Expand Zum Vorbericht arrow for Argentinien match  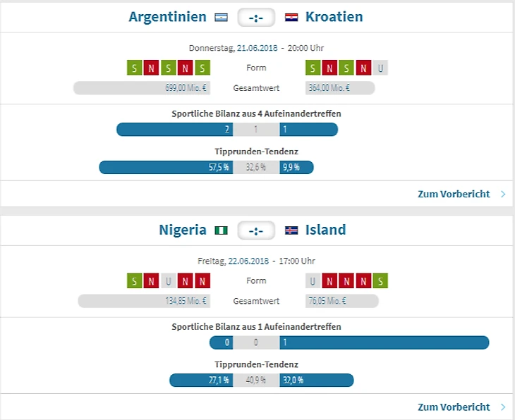pyautogui.click(x=503, y=194)
